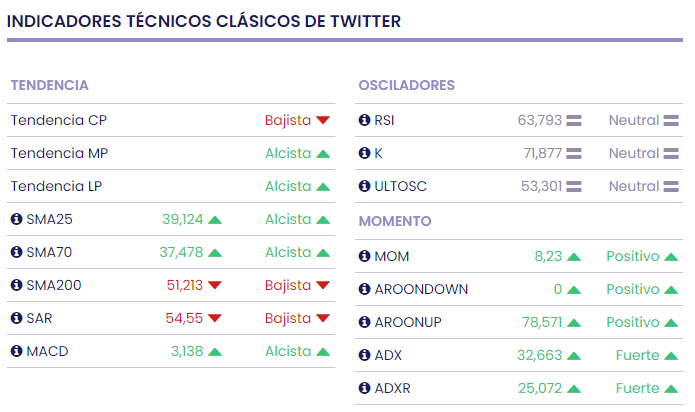This screenshot has height=412, width=695.
Task: Click the K oscillator info icon
Action: point(364,153)
